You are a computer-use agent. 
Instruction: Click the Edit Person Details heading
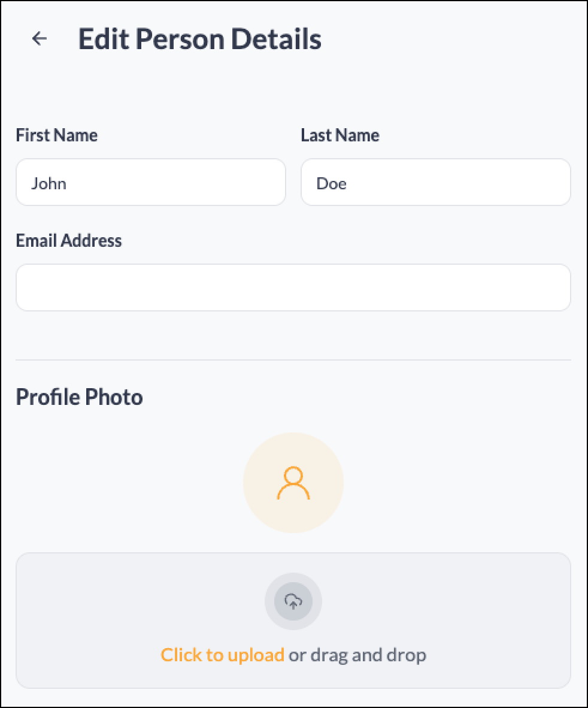click(200, 39)
